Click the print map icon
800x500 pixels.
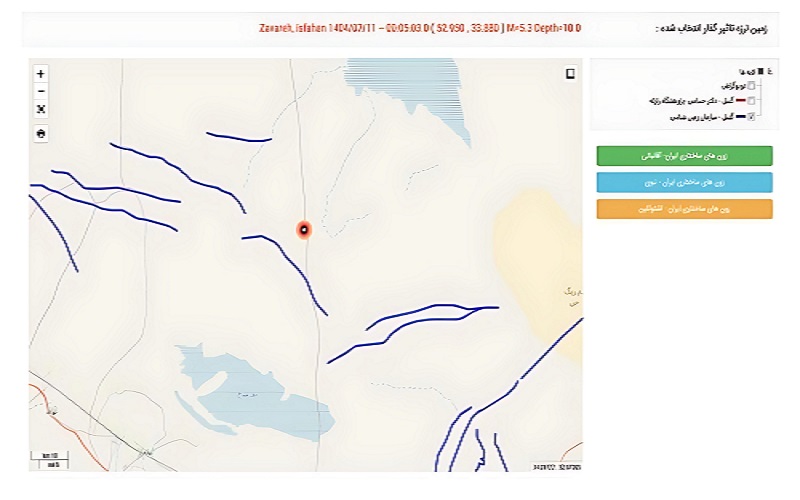click(x=40, y=133)
